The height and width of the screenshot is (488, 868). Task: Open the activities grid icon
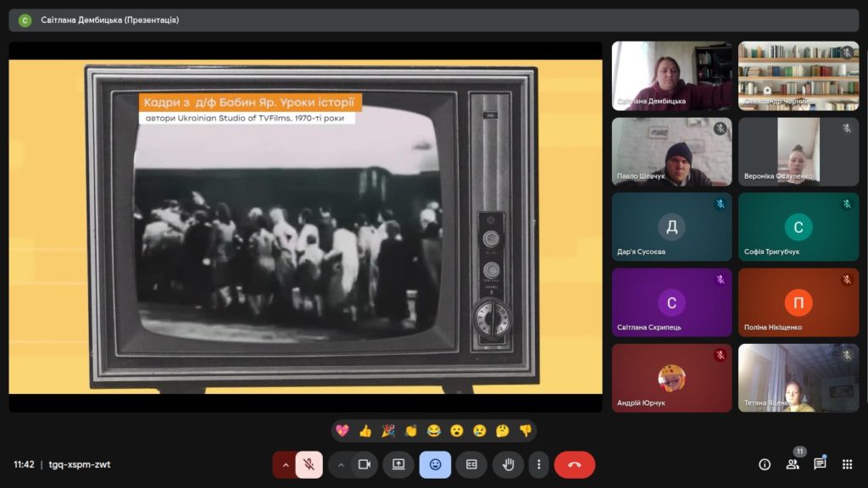[847, 464]
